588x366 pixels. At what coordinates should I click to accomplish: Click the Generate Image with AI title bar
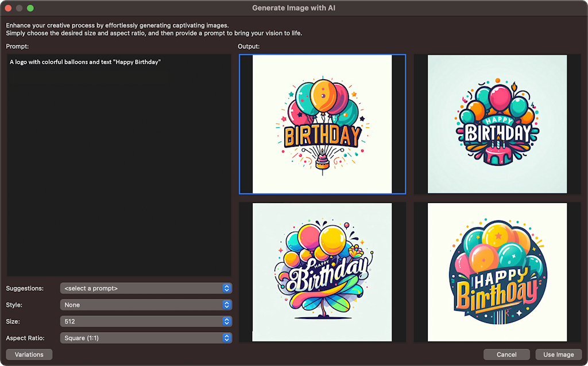[x=294, y=8]
